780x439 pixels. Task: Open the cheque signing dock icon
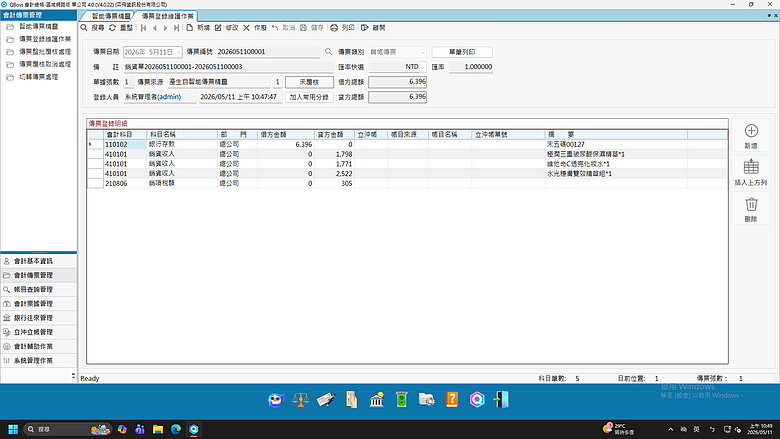[x=326, y=400]
